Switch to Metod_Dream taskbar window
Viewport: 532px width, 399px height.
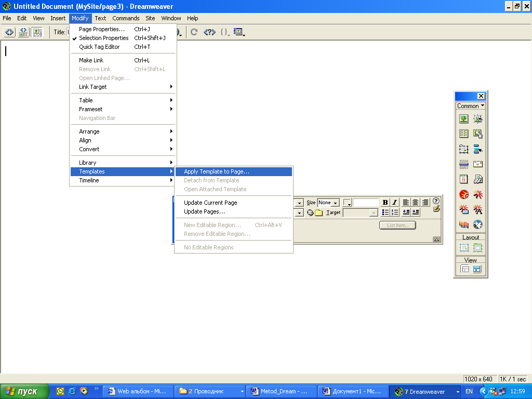click(x=282, y=391)
